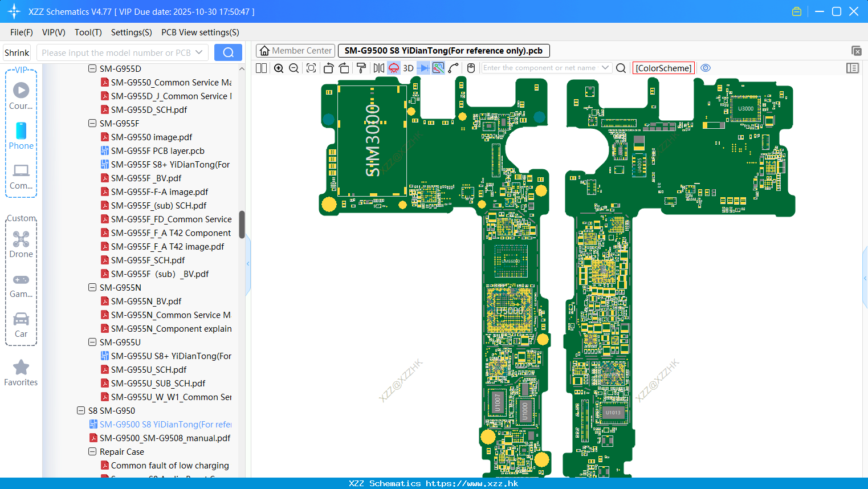The height and width of the screenshot is (489, 868).
Task: Open the Tool(T) menu
Action: coord(88,32)
